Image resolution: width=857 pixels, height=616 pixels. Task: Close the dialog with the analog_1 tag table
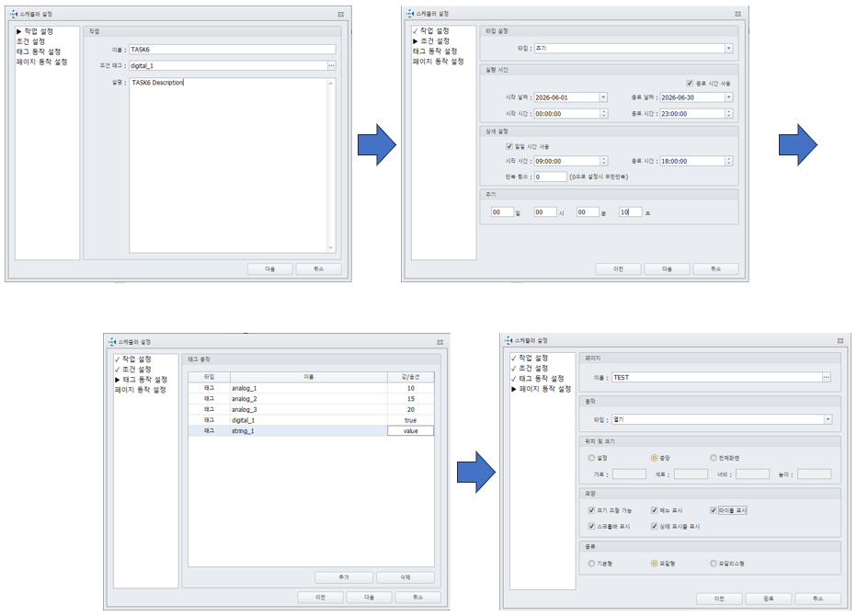coord(440,342)
